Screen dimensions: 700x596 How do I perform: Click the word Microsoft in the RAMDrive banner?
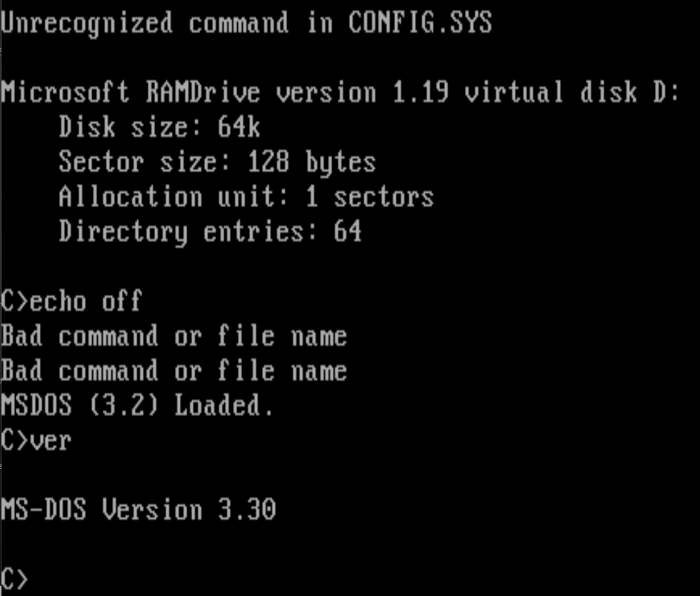(65, 92)
